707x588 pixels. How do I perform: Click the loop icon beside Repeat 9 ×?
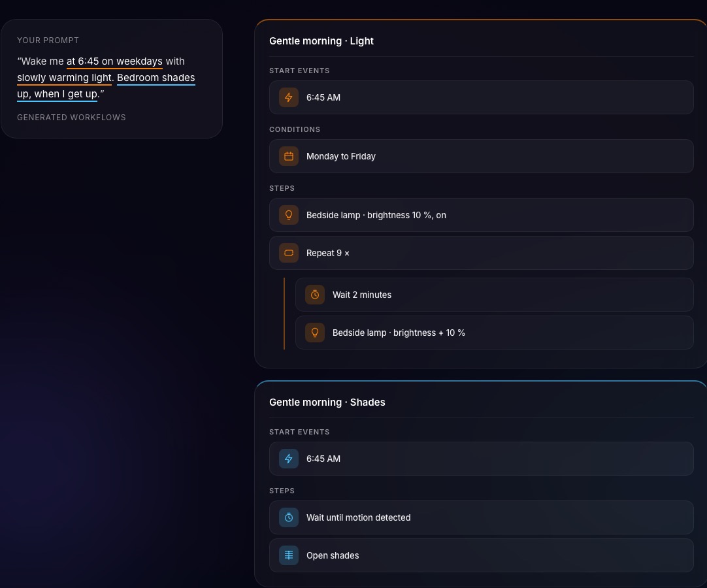click(x=289, y=253)
